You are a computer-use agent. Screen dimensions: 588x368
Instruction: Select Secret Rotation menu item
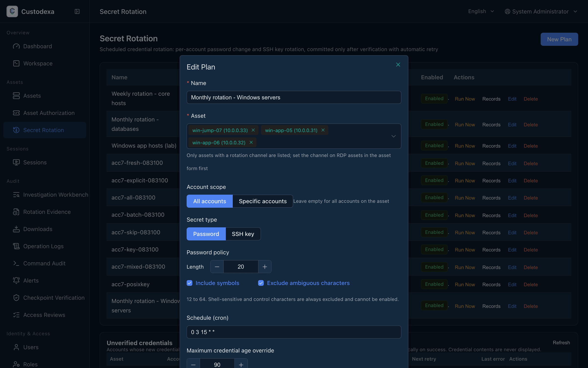point(45,130)
